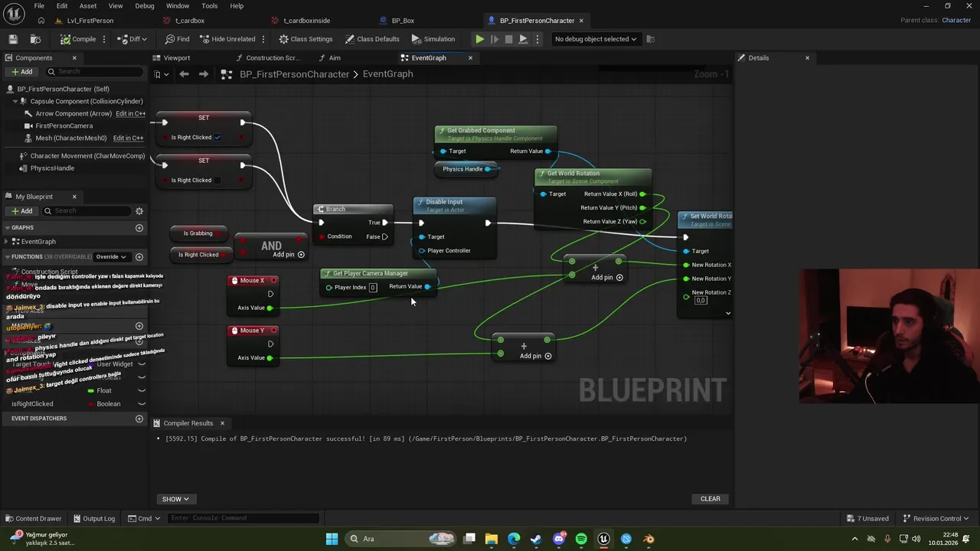Open Class Defaults
The image size is (980, 551).
point(372,39)
